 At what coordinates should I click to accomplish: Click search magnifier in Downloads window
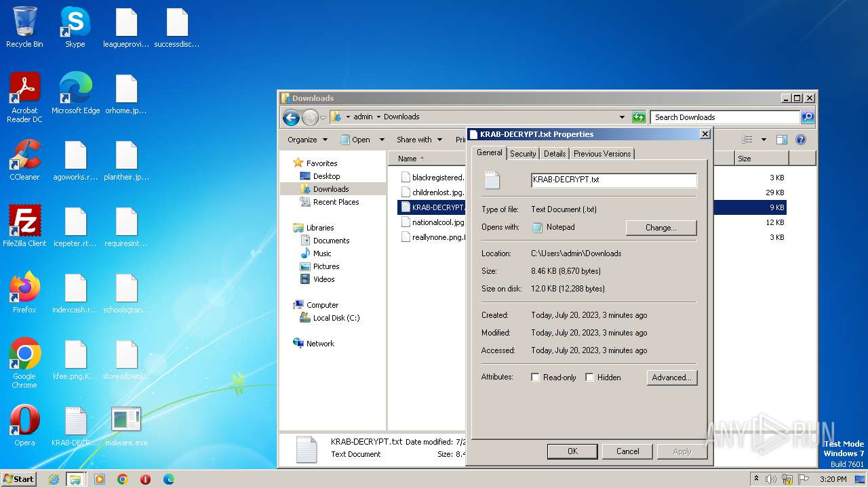coord(807,117)
